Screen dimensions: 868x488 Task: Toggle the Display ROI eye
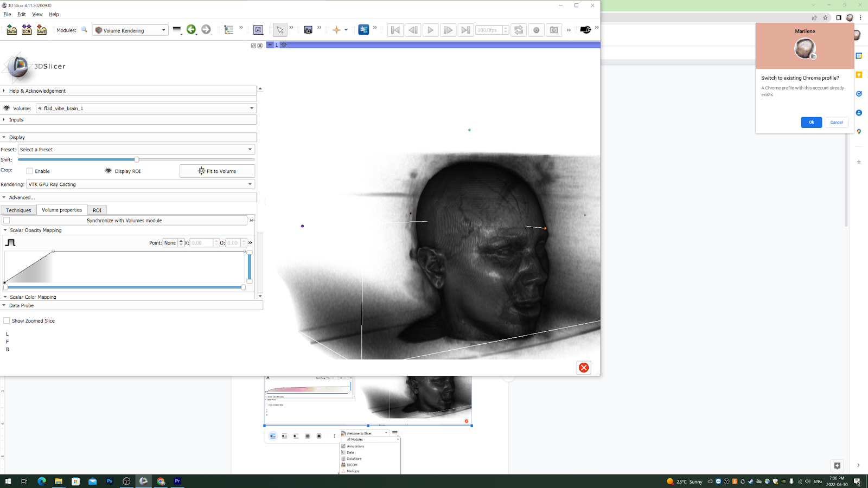(108, 171)
